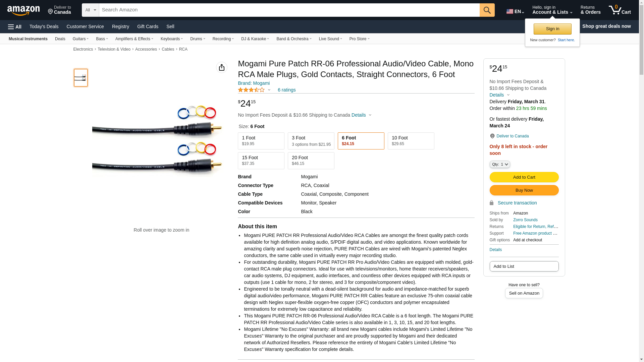Click the share icon on product image
644x362 pixels.
pos(222,67)
